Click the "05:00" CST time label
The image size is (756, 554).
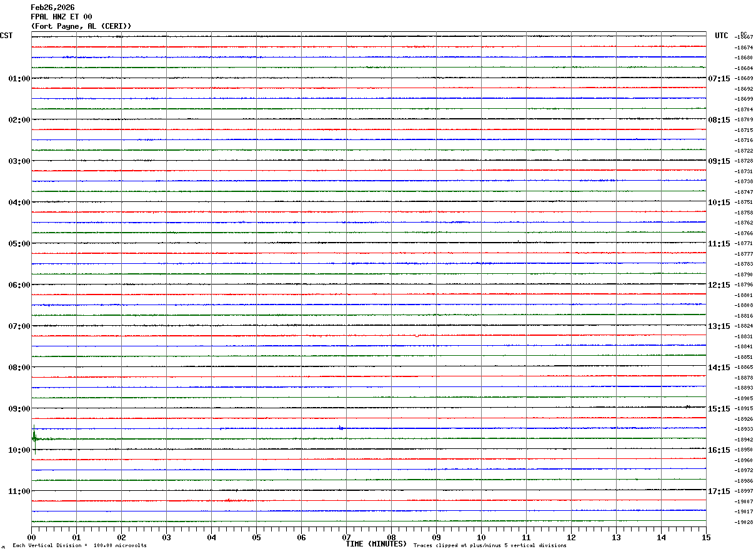(19, 244)
